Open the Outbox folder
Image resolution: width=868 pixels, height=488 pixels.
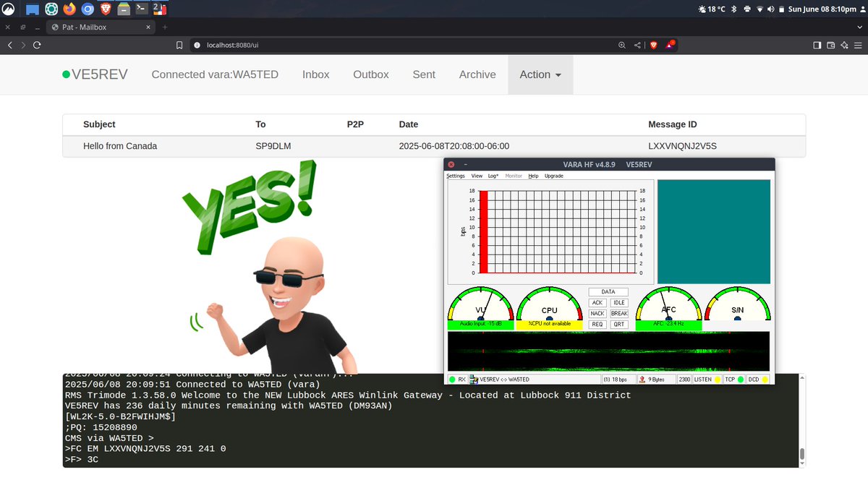coord(370,74)
